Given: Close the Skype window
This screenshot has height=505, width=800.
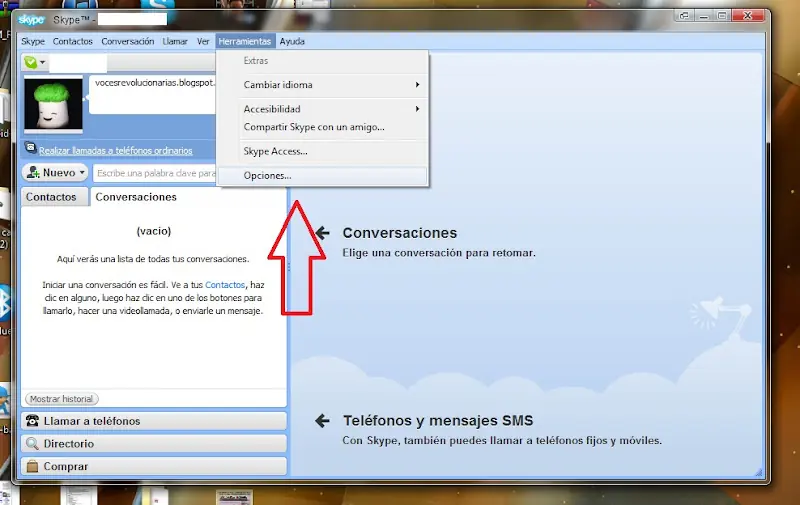Looking at the screenshot, I should tap(748, 16).
